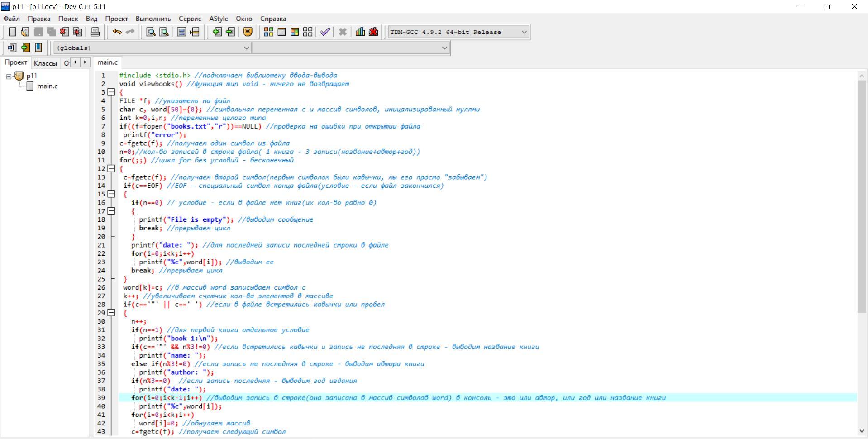Image resolution: width=868 pixels, height=439 pixels.
Task: Click the editor scrollbar up arrow
Action: pos(862,76)
